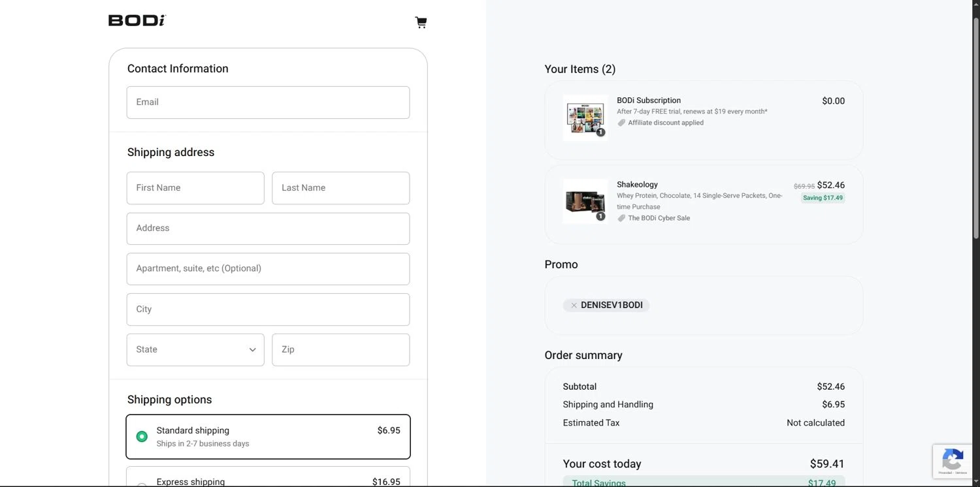Open the Shakeology product thumbnail
The image size is (980, 487).
(585, 202)
